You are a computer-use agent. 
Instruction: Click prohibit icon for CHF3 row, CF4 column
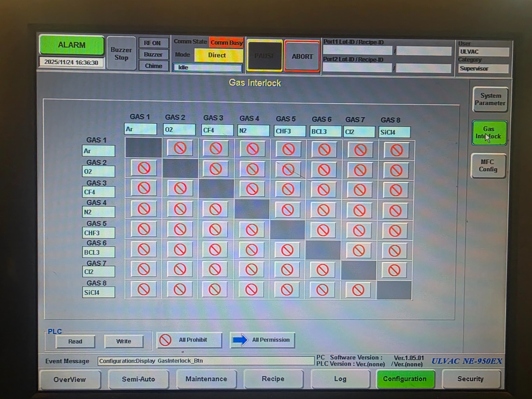[x=215, y=229]
